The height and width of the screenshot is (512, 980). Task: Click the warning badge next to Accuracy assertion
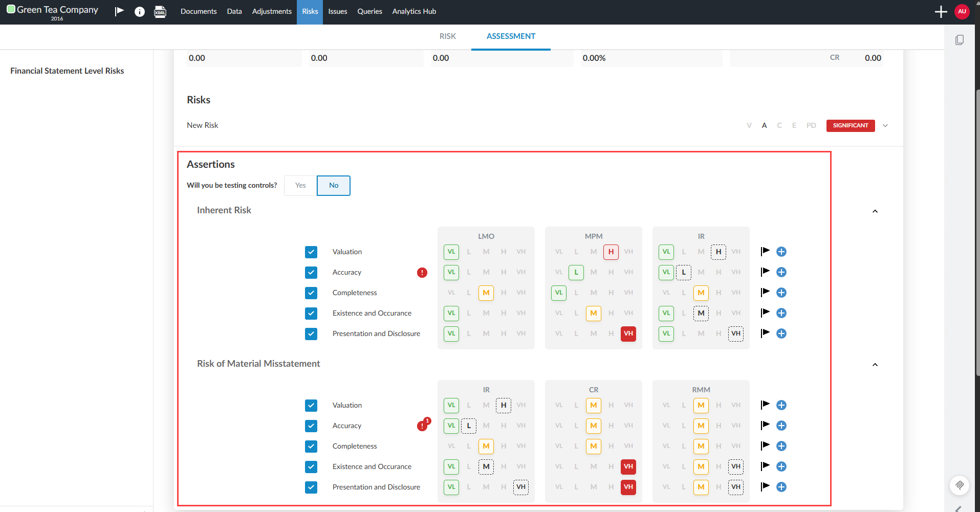(422, 272)
